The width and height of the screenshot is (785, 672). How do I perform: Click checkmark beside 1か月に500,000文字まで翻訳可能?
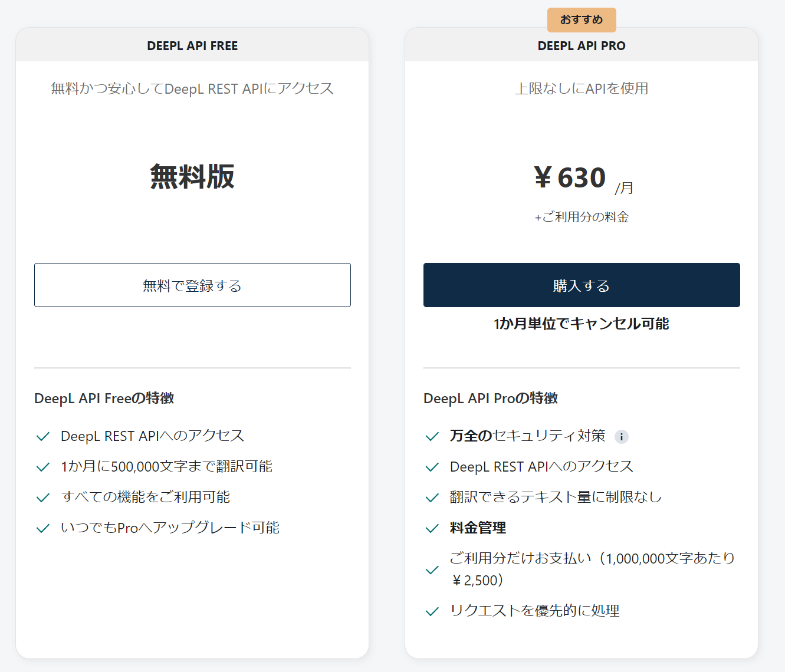[x=43, y=467]
